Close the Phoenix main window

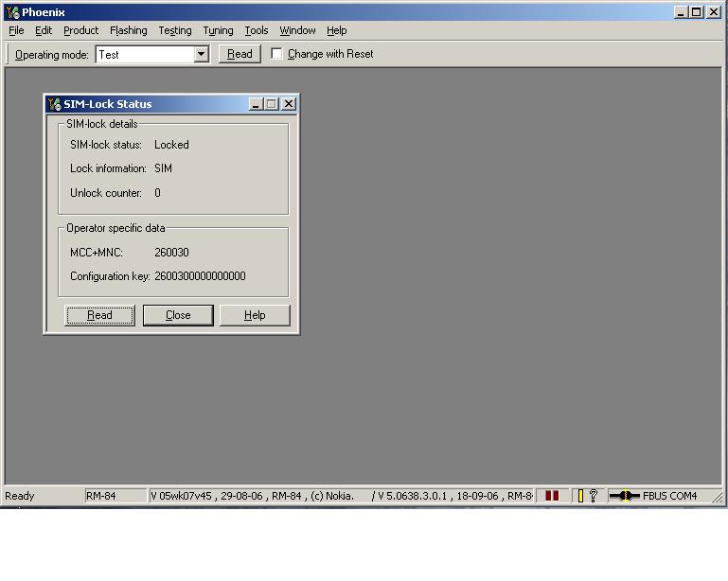click(714, 12)
